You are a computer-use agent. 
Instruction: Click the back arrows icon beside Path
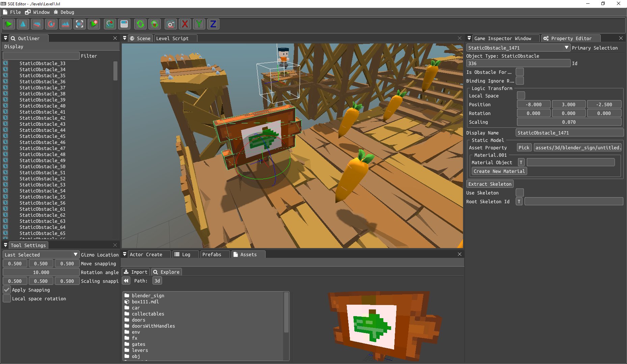tap(126, 281)
